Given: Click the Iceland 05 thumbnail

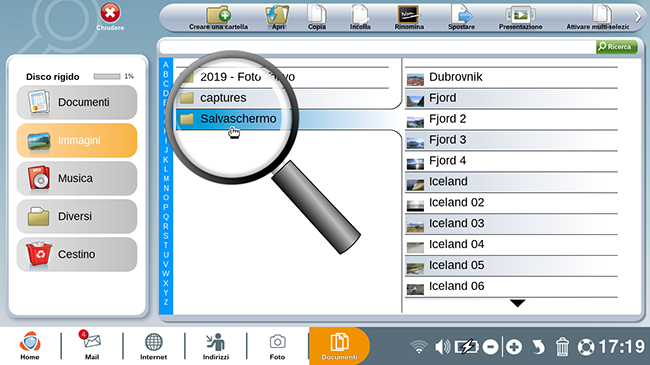Looking at the screenshot, I should click(415, 268).
